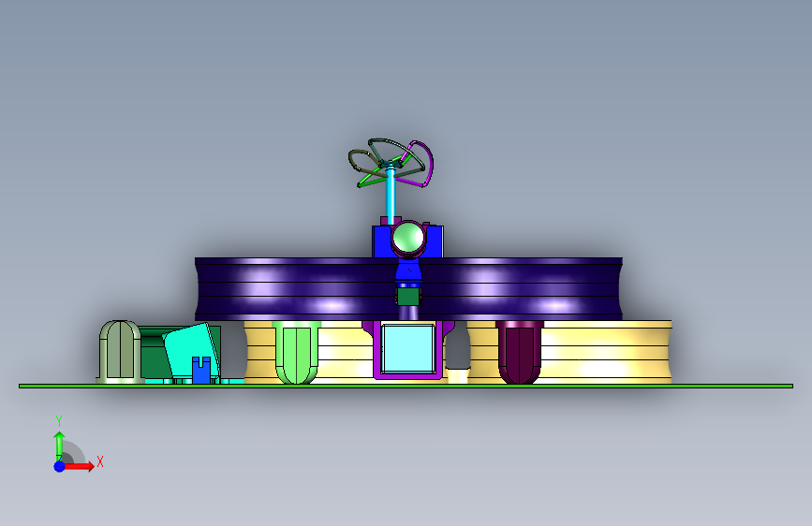Click the blue origin ball of the triad

(x=60, y=466)
